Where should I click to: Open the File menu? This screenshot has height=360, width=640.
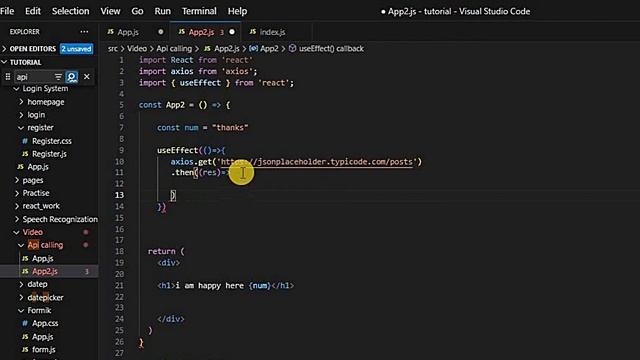click(7, 11)
